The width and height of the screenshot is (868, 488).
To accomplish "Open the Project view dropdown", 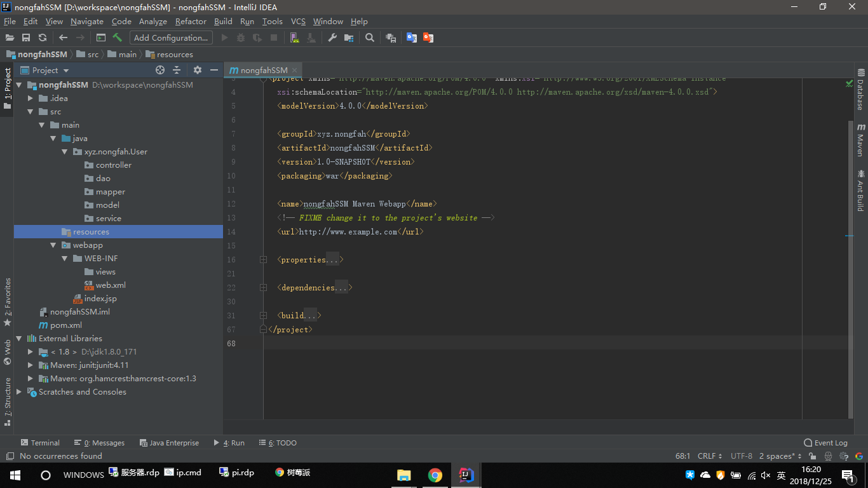I will [44, 70].
